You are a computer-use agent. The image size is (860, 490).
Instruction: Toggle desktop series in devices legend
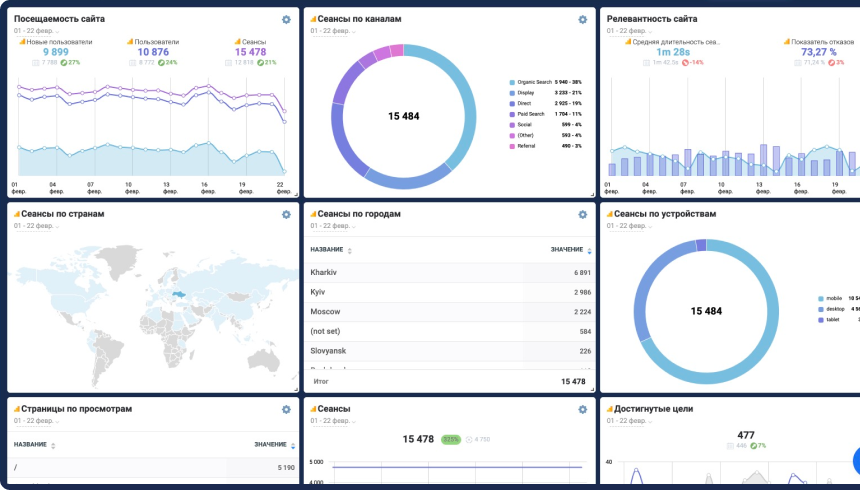pyautogui.click(x=829, y=309)
